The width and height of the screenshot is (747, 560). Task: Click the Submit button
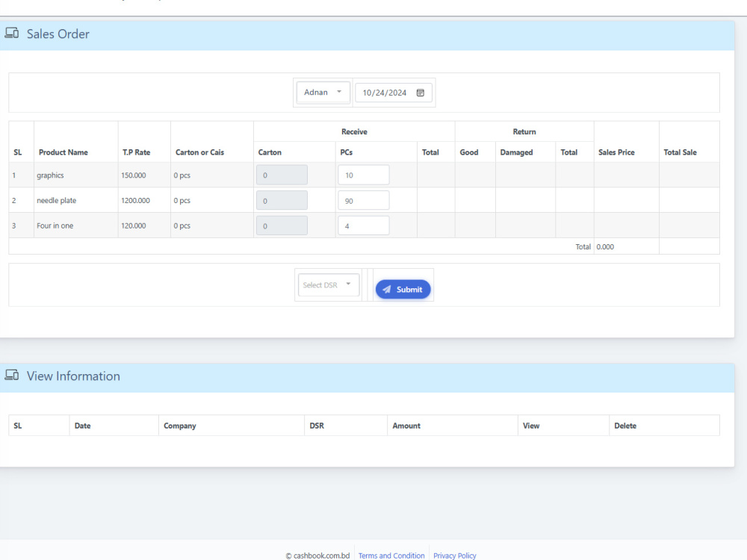403,289
